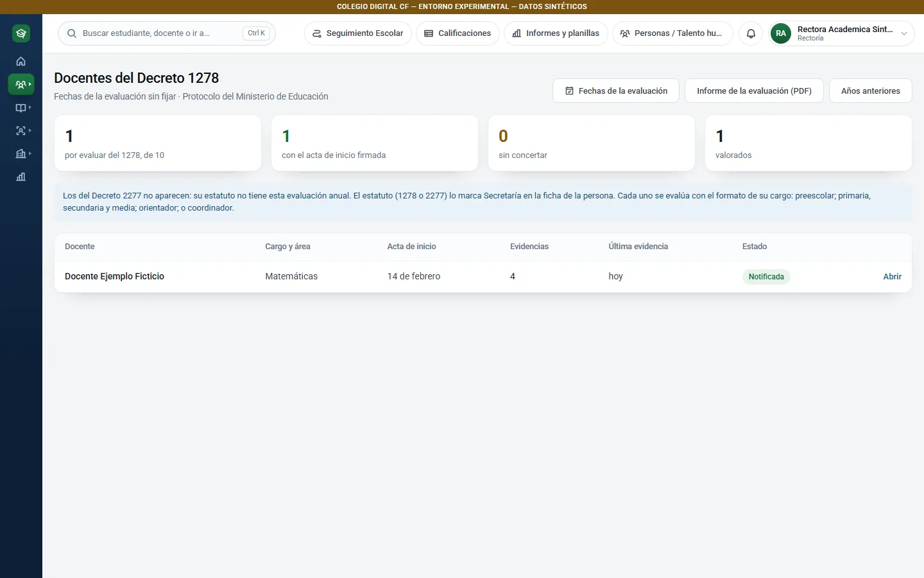Click the name Docente Ejemplo Ficticio
The width and height of the screenshot is (924, 578).
(x=114, y=276)
